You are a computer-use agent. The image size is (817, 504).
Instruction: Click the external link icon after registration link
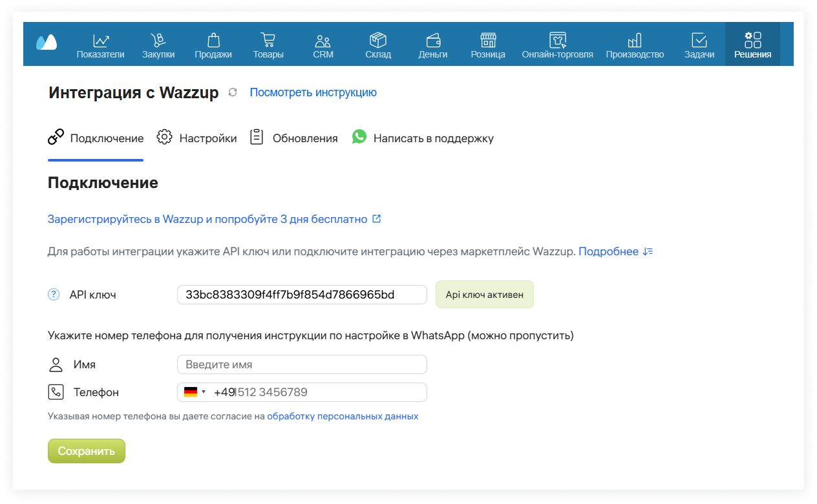click(x=377, y=219)
